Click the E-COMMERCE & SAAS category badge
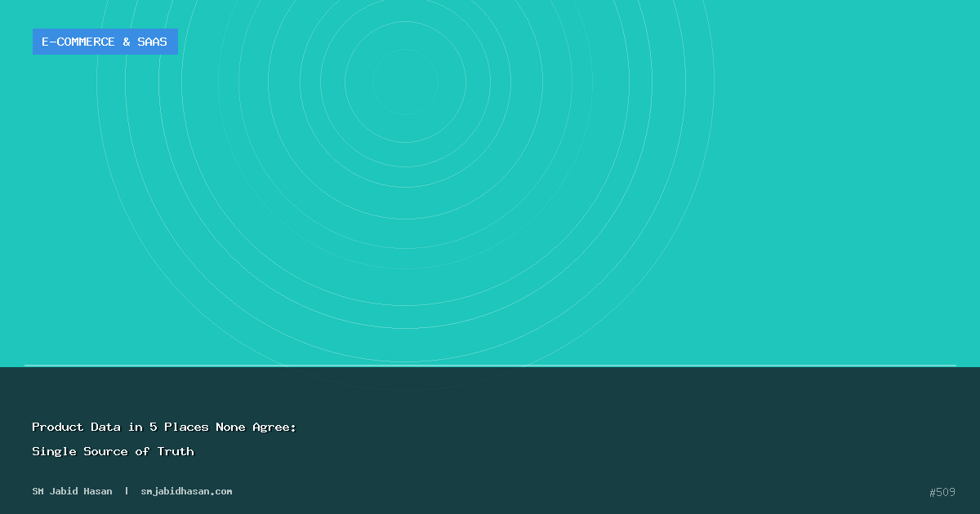980x514 pixels. click(105, 42)
